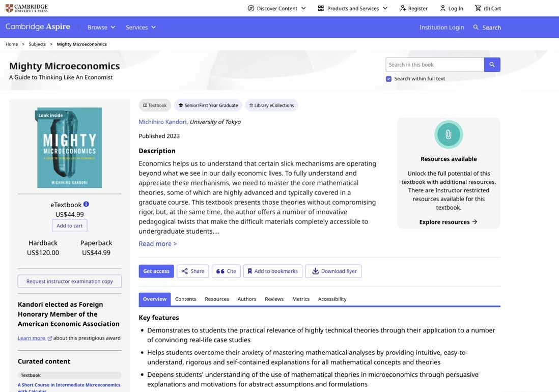The height and width of the screenshot is (392, 559).
Task: Click the Products and Services grid icon
Action: click(321, 8)
